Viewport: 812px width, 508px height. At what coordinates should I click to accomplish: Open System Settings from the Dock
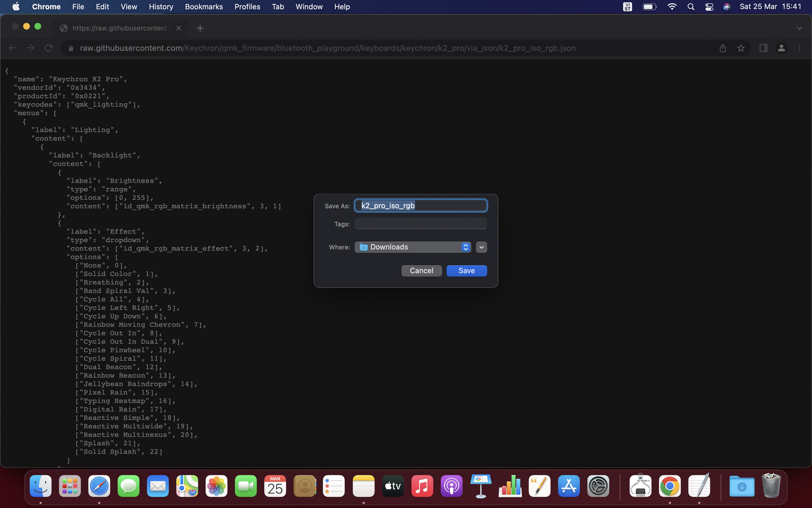598,486
